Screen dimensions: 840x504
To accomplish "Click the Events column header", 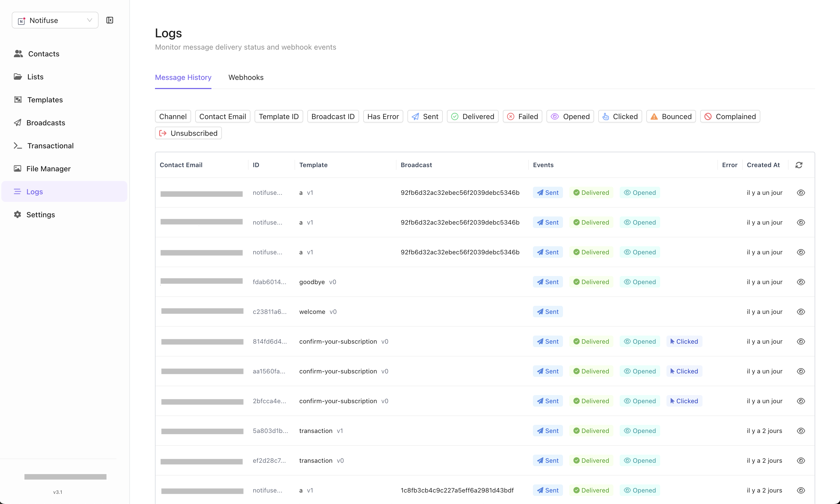I will point(543,165).
